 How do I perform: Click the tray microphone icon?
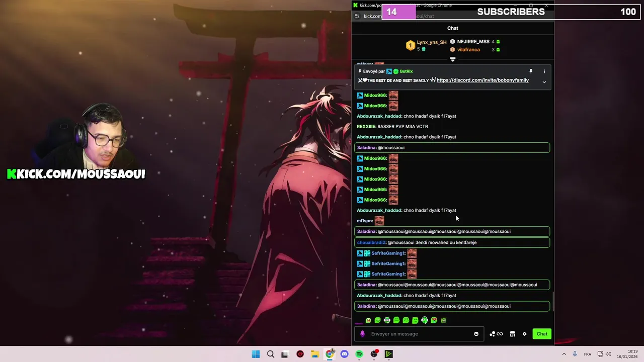(575, 354)
